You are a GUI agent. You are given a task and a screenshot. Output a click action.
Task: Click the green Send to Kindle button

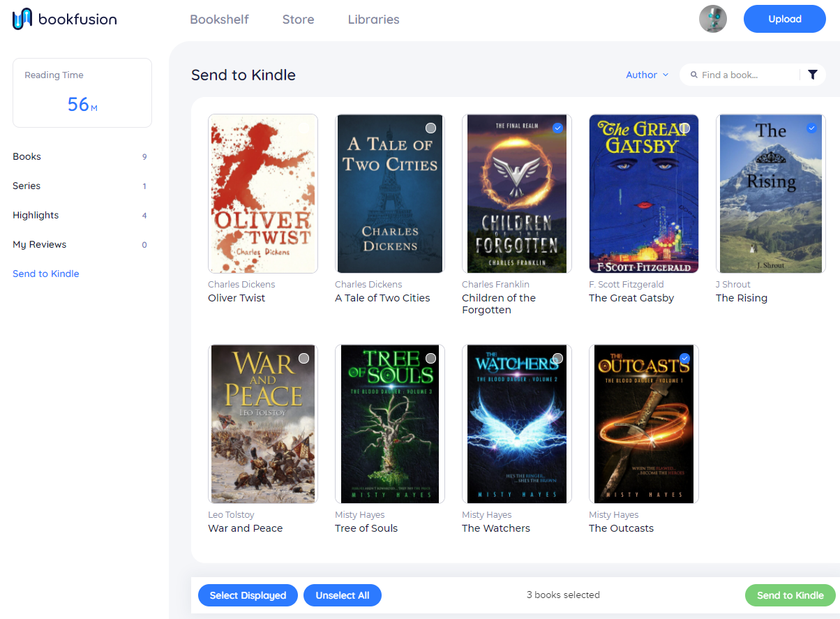[x=790, y=595]
